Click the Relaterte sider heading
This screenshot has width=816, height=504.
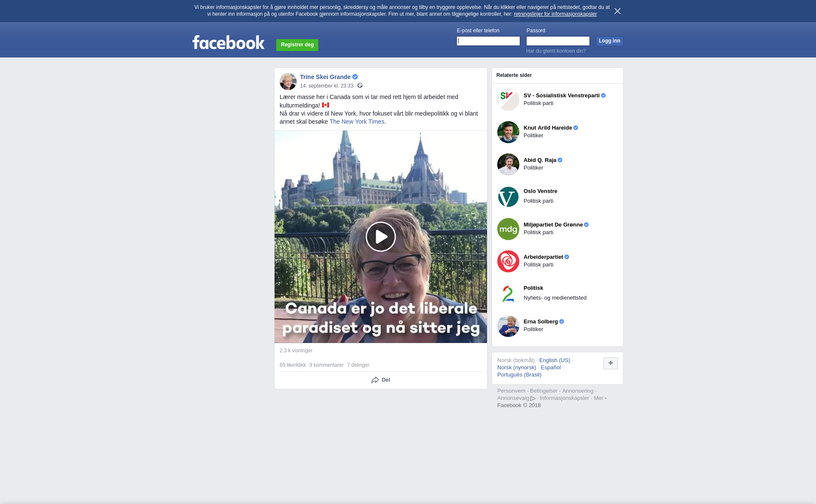click(x=514, y=75)
